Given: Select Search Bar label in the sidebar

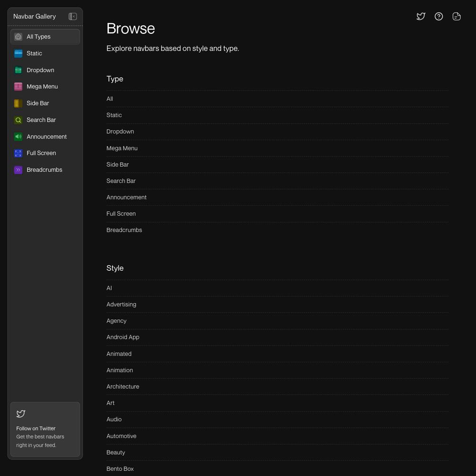Looking at the screenshot, I should (x=41, y=120).
